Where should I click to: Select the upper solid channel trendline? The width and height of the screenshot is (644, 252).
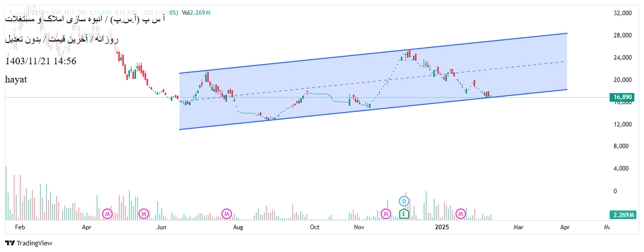373,53
